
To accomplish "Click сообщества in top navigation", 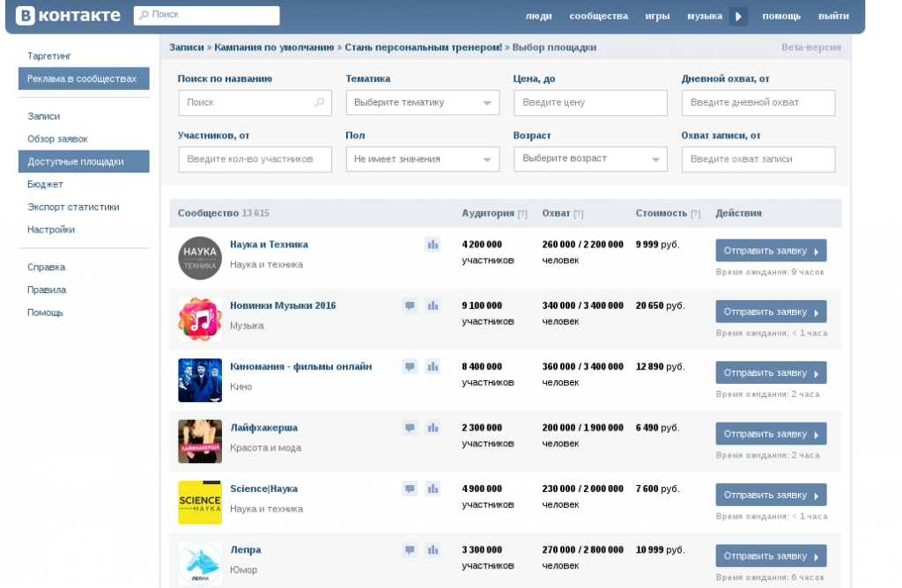I will [x=598, y=16].
